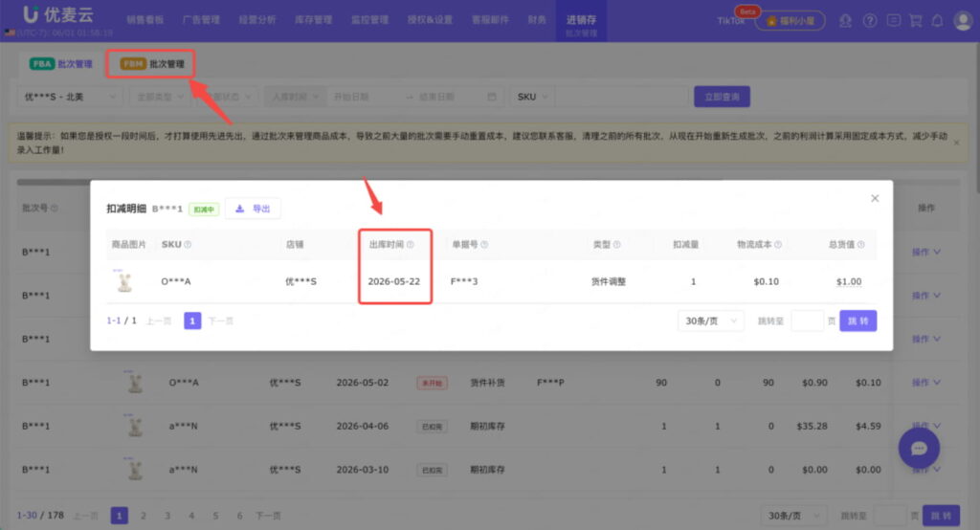This screenshot has height=530, width=980.
Task: Click help icon next to 类型 header
Action: click(617, 244)
